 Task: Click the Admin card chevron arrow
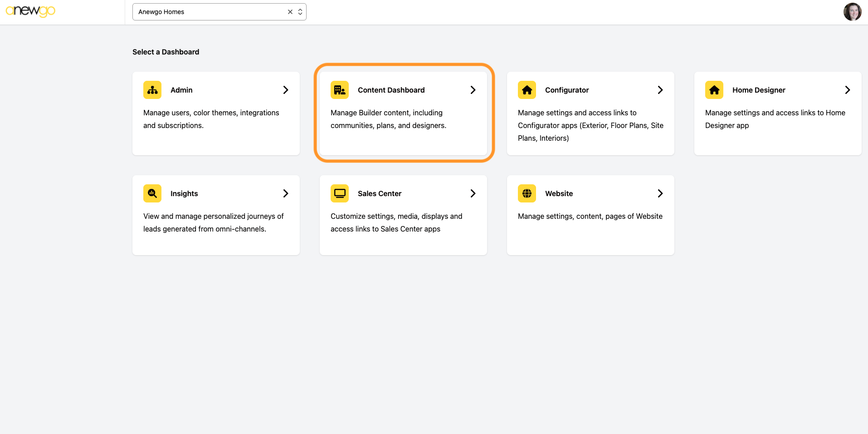[x=286, y=90]
